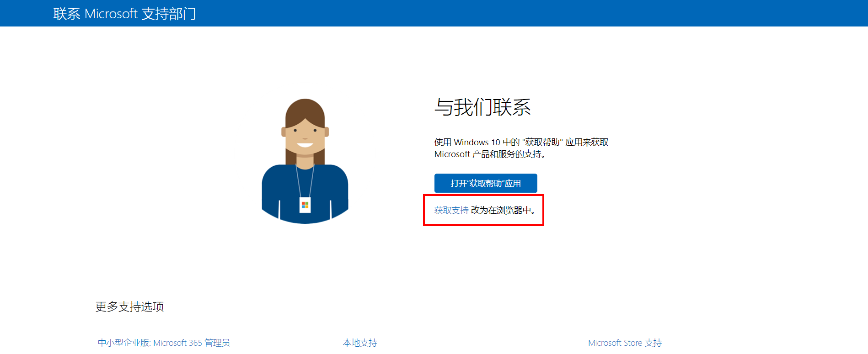Click the 与我们联系 heading

482,107
